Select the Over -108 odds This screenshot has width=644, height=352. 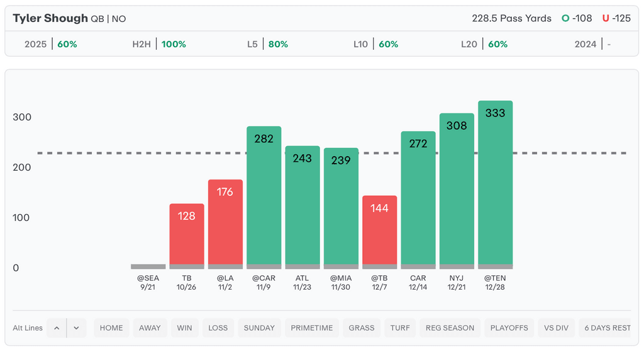[x=577, y=18]
